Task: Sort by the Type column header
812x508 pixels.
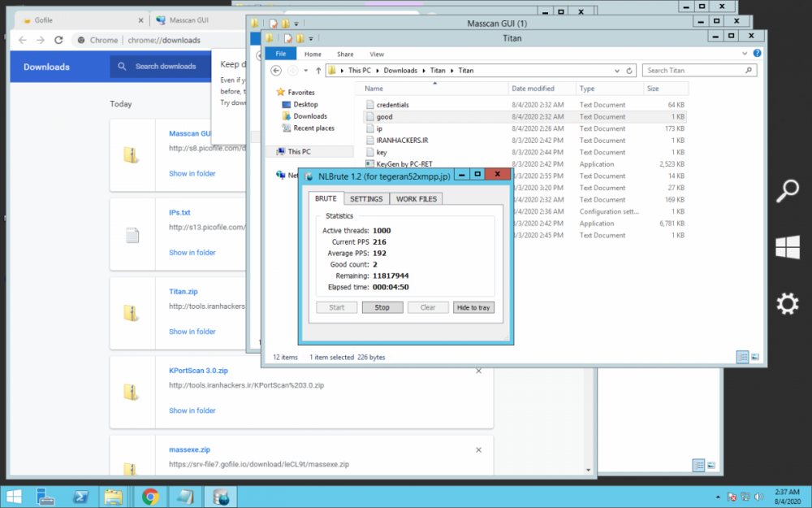Action: click(609, 89)
